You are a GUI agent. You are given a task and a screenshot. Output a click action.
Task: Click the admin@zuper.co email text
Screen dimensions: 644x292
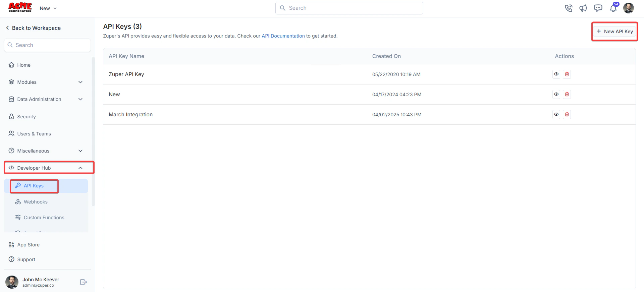[38, 285]
